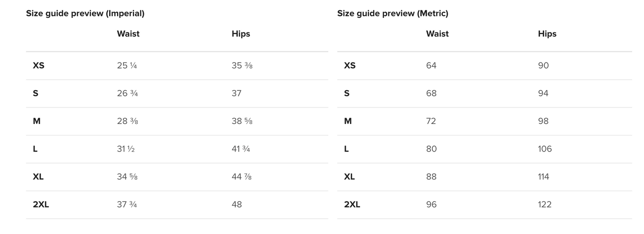This screenshot has width=644, height=234.
Task: Click the "Size guide preview (Metric)" heading
Action: (393, 13)
